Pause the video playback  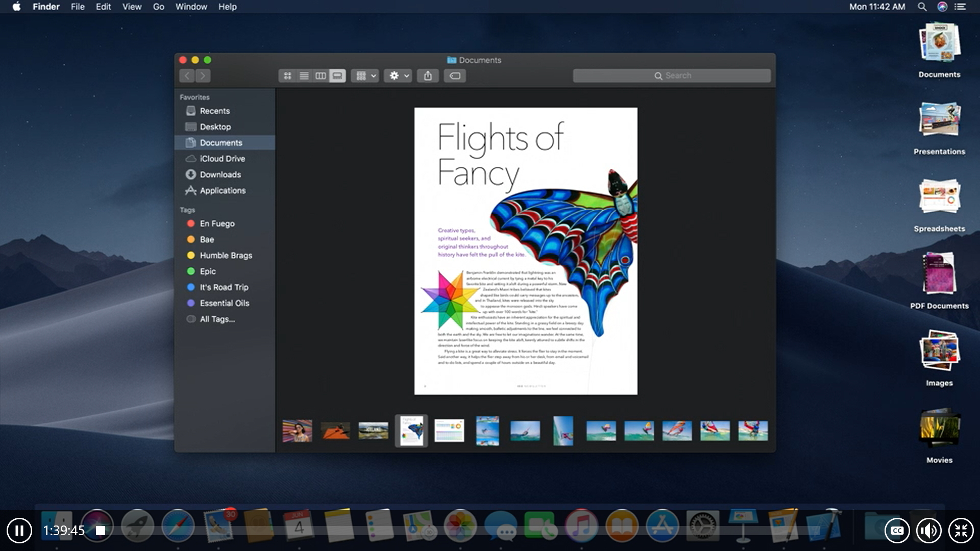[19, 531]
